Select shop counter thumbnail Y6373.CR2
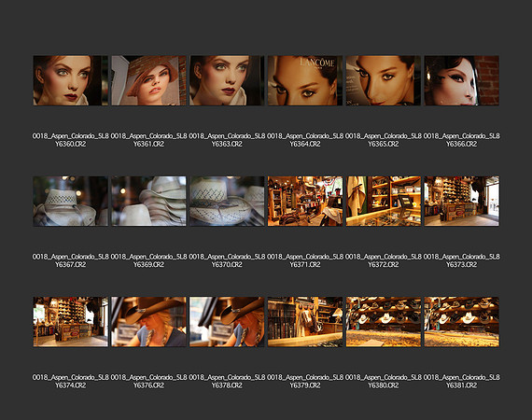The image size is (532, 420). tap(461, 201)
